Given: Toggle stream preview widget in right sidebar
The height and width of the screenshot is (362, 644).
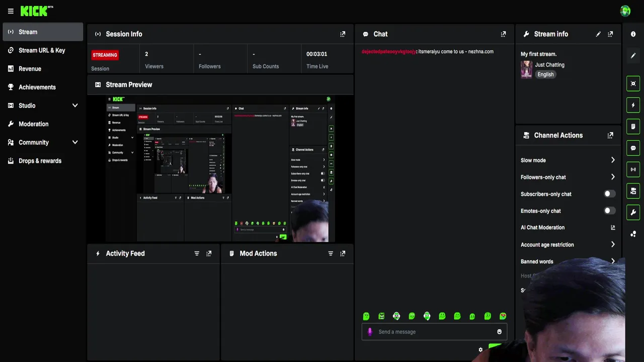Looking at the screenshot, I should coord(633,83).
